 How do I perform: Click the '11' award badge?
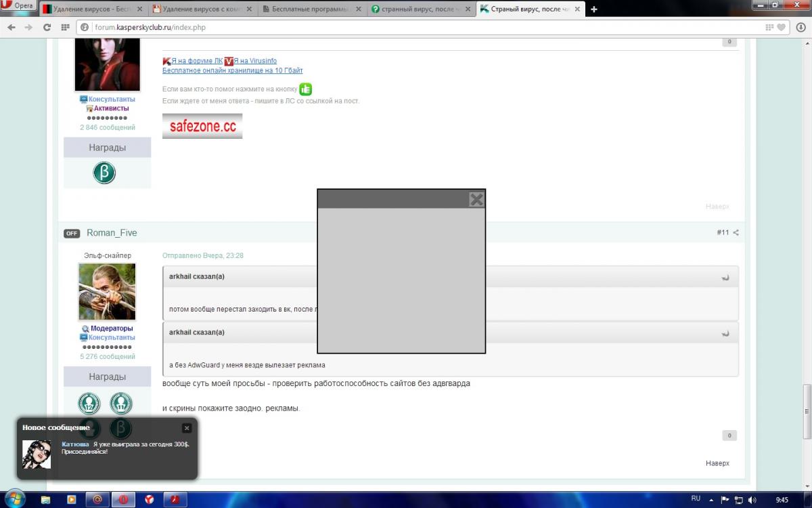[x=121, y=404]
